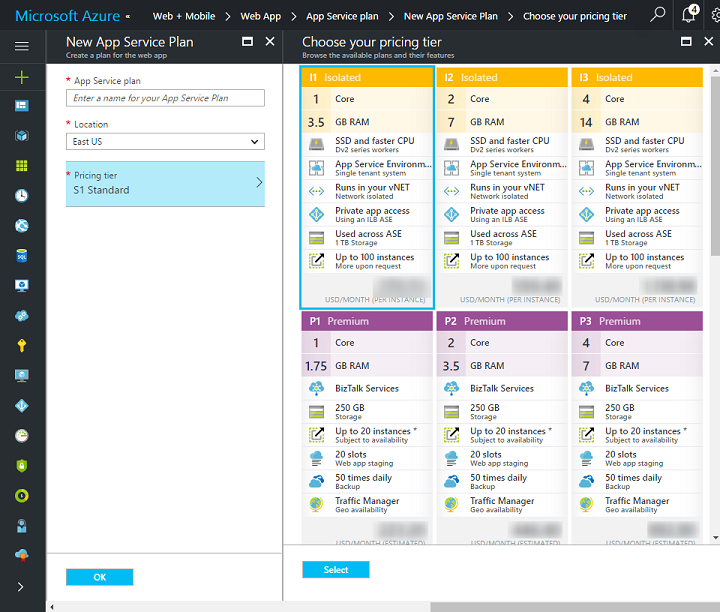
Task: Click Up to 100 instances icon in I3
Action: 586,261
